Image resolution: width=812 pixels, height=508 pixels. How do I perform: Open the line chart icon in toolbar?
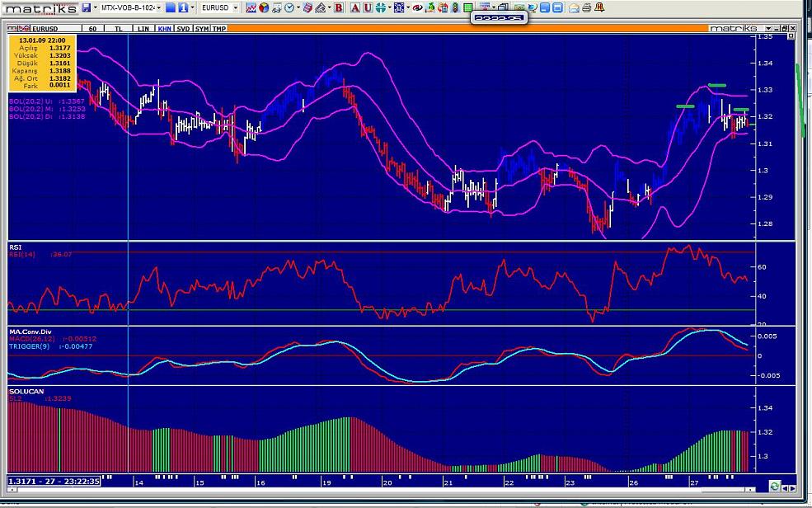coord(251,8)
